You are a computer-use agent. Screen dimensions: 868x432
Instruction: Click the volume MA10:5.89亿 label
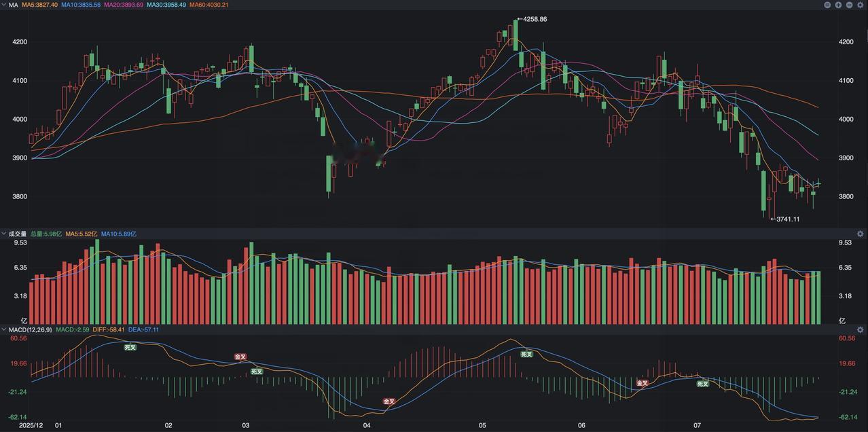point(119,234)
